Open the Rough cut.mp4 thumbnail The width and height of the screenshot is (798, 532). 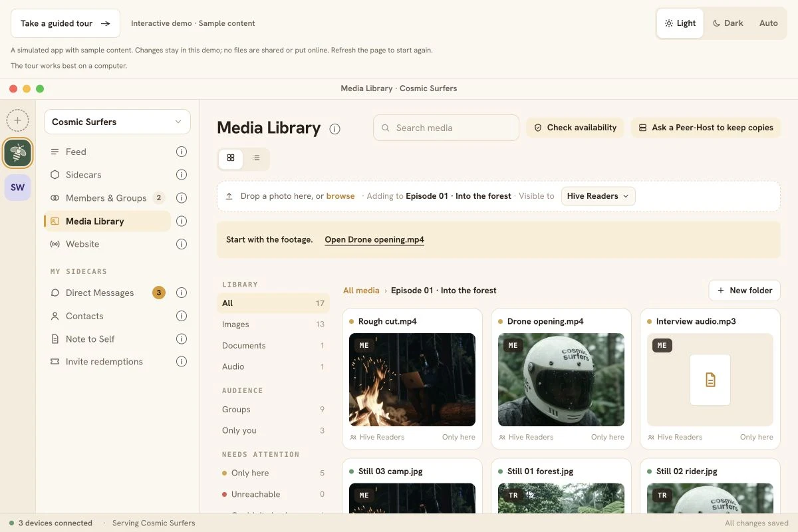[412, 380]
